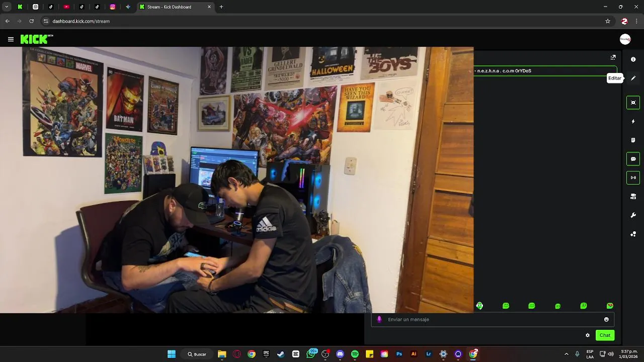Toggle the broadcast signal panel icon

point(633,177)
